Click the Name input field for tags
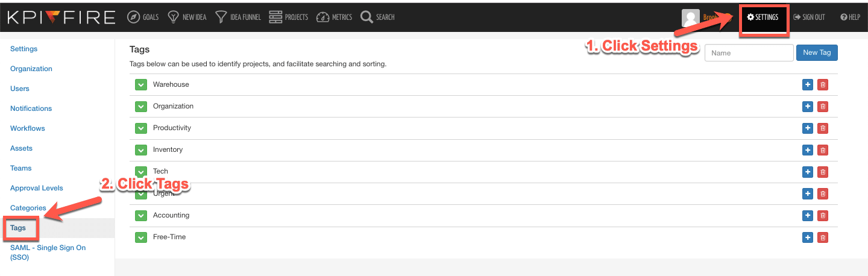 tap(749, 52)
